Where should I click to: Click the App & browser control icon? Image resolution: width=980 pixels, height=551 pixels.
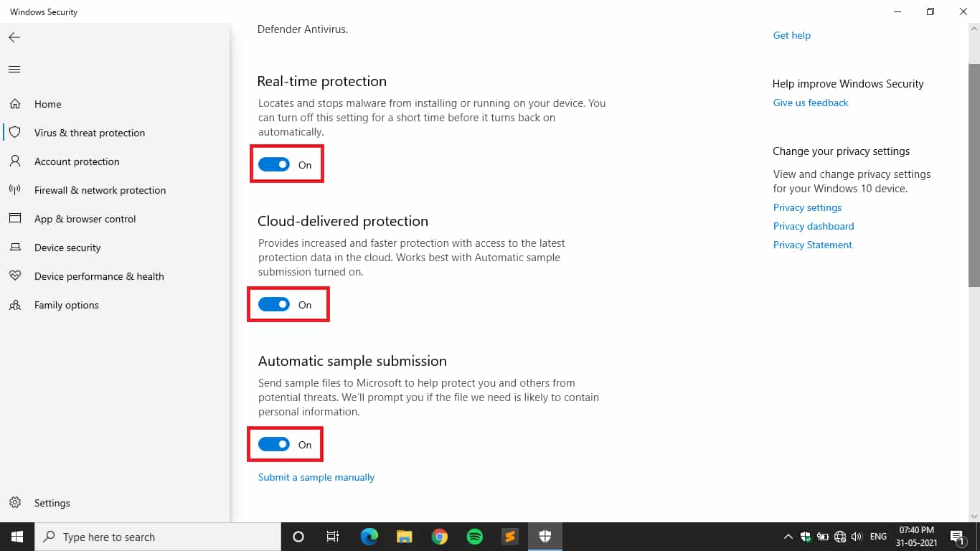pos(15,219)
